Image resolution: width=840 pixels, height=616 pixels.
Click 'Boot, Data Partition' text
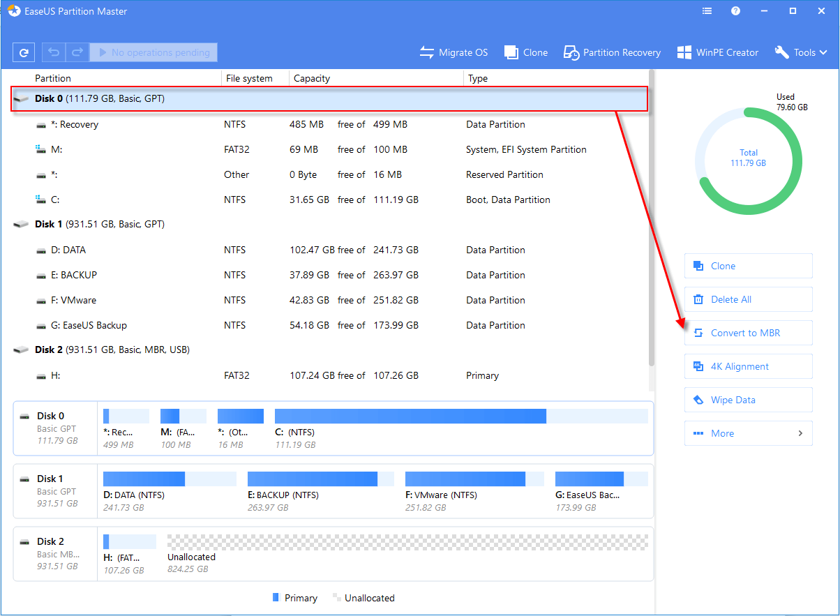pos(508,200)
